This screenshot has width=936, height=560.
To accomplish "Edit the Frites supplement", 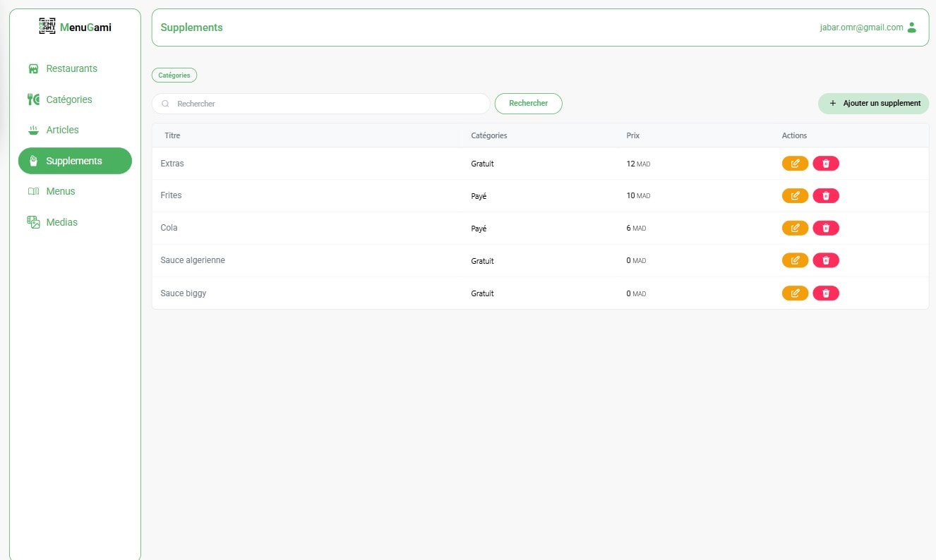I will [795, 196].
